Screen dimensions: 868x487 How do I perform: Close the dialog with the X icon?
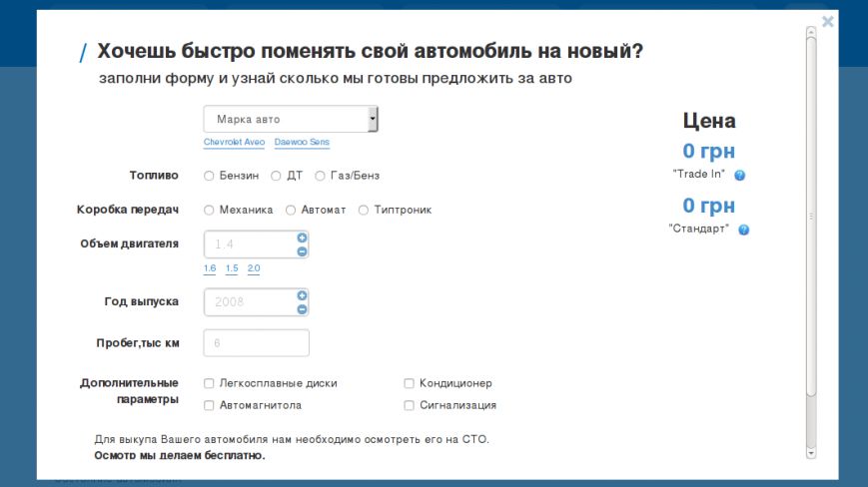coord(828,22)
